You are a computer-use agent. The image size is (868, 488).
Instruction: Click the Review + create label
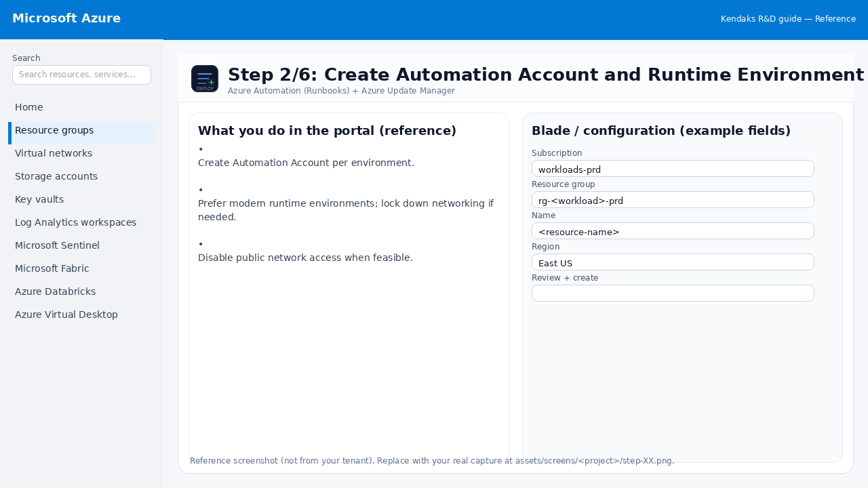pyautogui.click(x=565, y=278)
